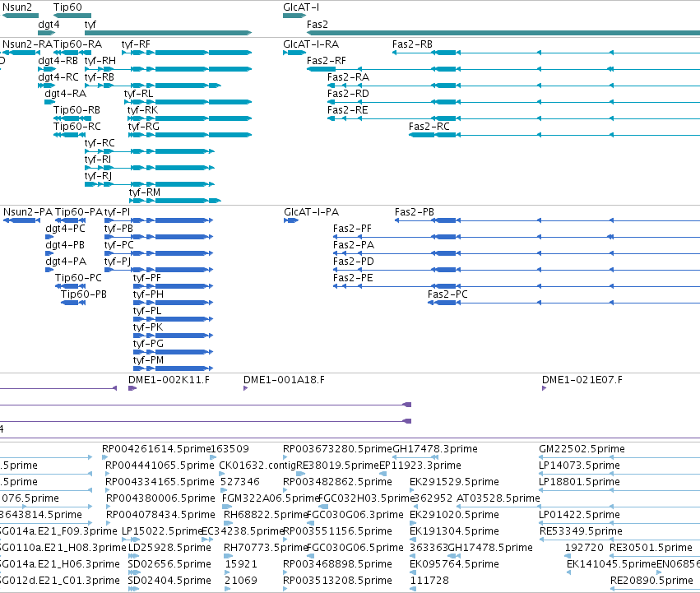Click transcript tyf-RH
The image size is (700, 593).
100,61
